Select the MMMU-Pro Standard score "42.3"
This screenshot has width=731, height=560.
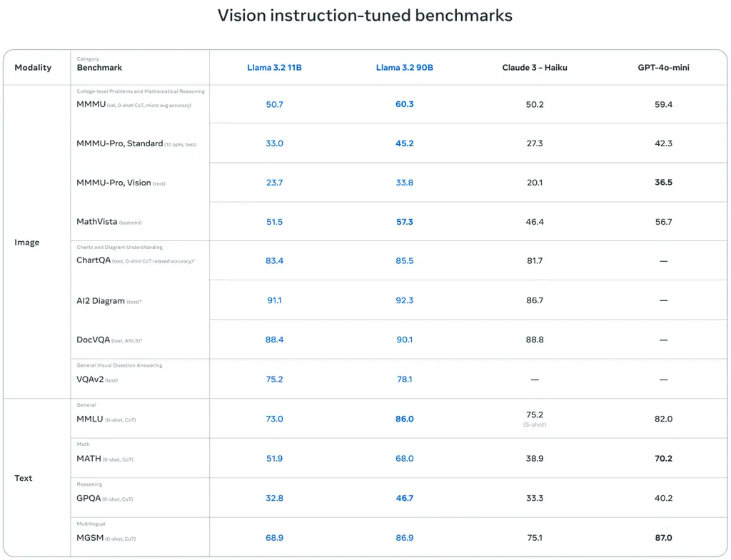(663, 143)
